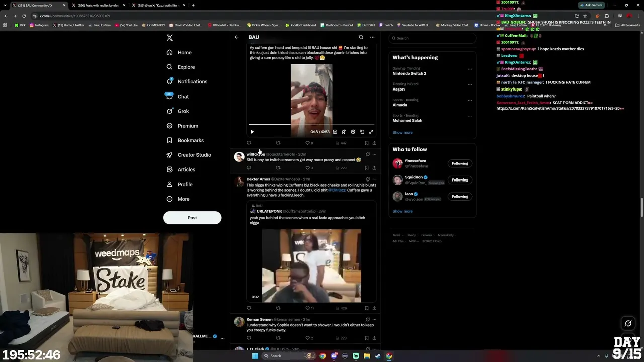Show more Who to follow suggestions
Viewport: 644px width, 362px height.
click(x=403, y=211)
